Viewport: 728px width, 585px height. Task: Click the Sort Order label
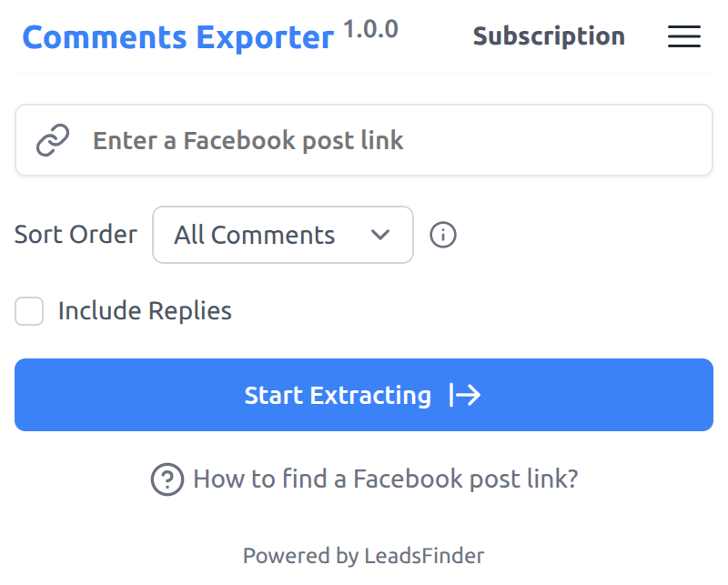click(76, 235)
